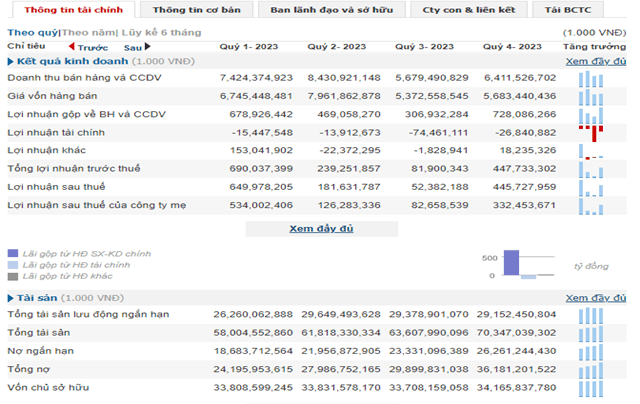Select the Tổng tài sản lưu động ngắn hạn label
The width and height of the screenshot is (640, 404).
click(x=88, y=314)
